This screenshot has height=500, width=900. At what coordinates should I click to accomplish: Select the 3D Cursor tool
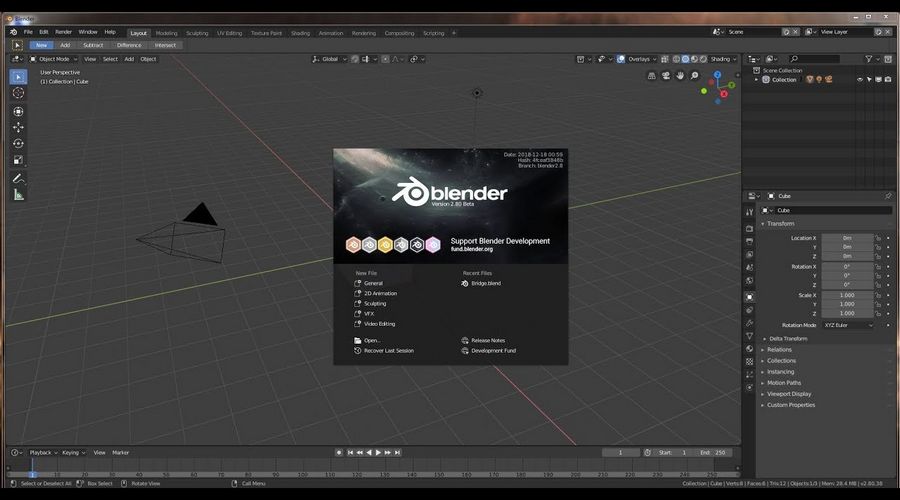[18, 93]
